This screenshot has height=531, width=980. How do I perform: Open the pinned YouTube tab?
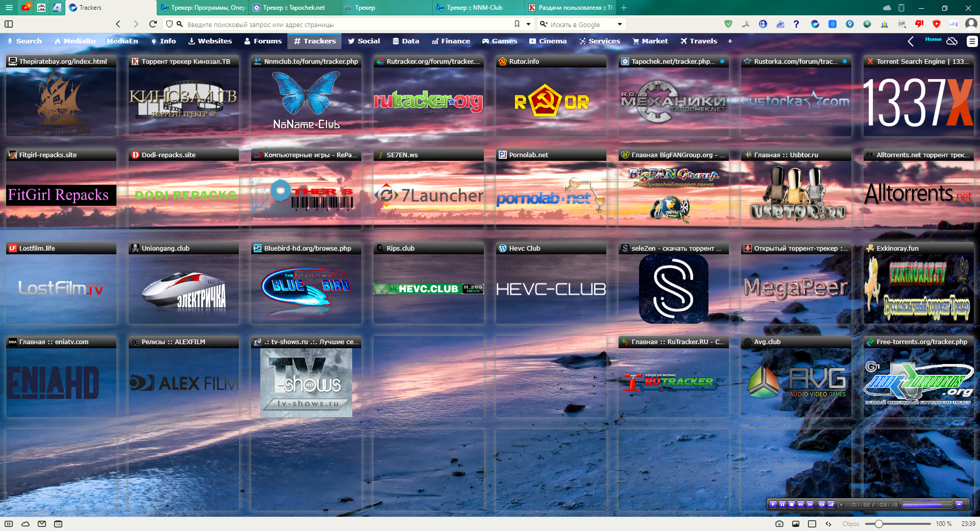tap(26, 8)
